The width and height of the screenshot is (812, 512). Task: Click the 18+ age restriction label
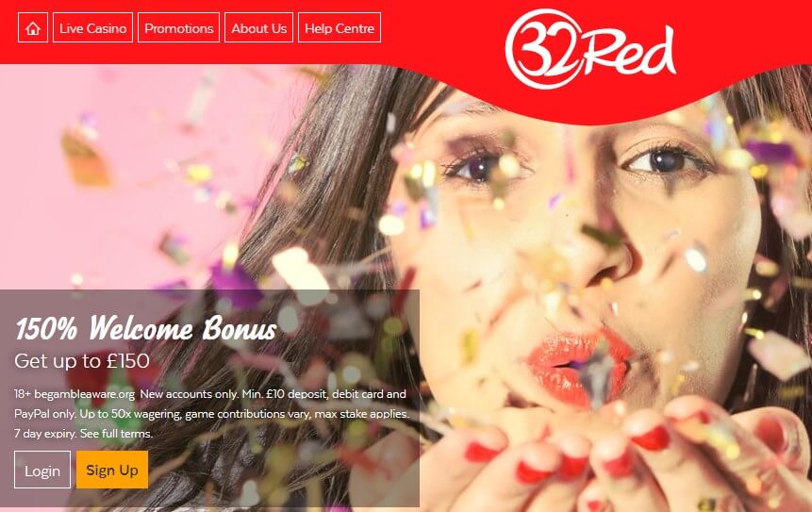23,394
